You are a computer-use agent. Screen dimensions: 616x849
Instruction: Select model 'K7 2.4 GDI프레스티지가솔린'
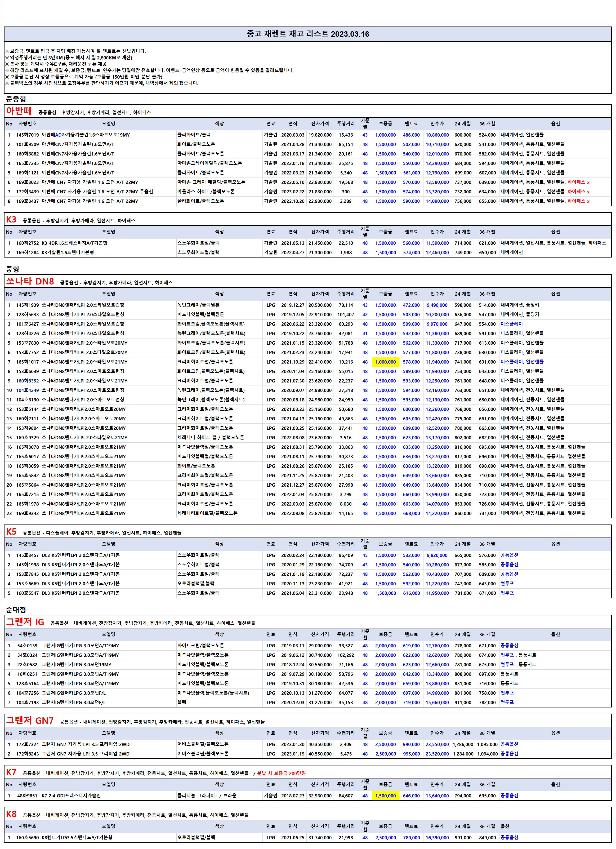click(71, 796)
